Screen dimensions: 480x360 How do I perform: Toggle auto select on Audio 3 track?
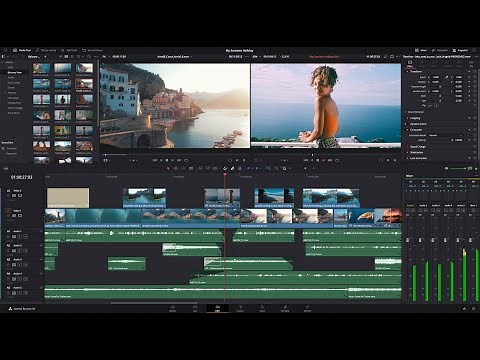pos(14,265)
